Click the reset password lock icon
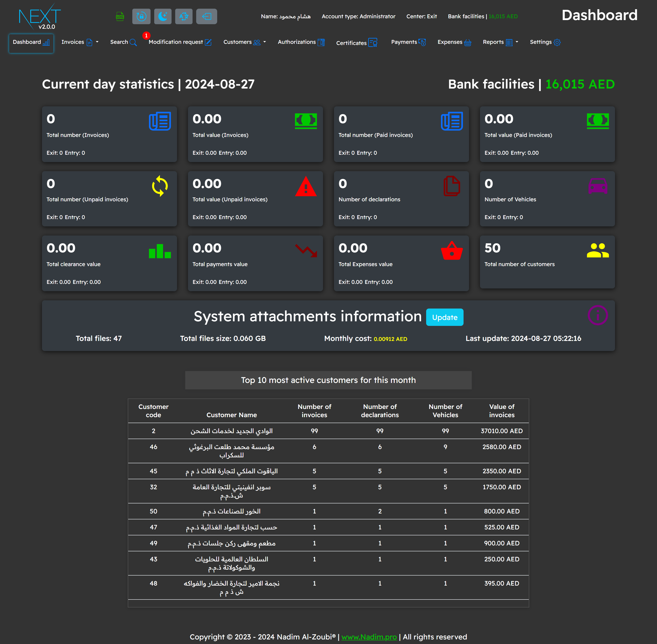The width and height of the screenshot is (657, 644). click(x=141, y=16)
